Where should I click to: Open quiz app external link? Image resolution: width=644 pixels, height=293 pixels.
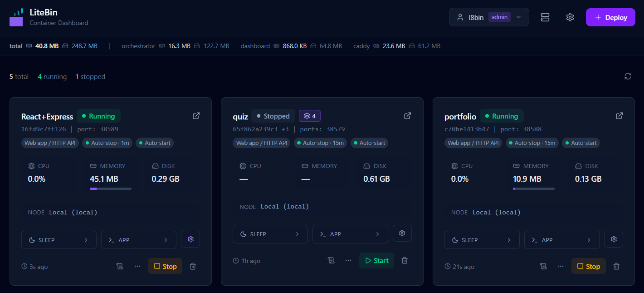(x=407, y=116)
